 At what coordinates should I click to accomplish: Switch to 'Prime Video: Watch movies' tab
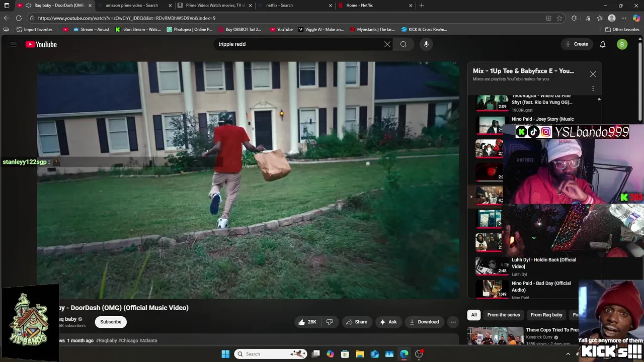pos(215,6)
